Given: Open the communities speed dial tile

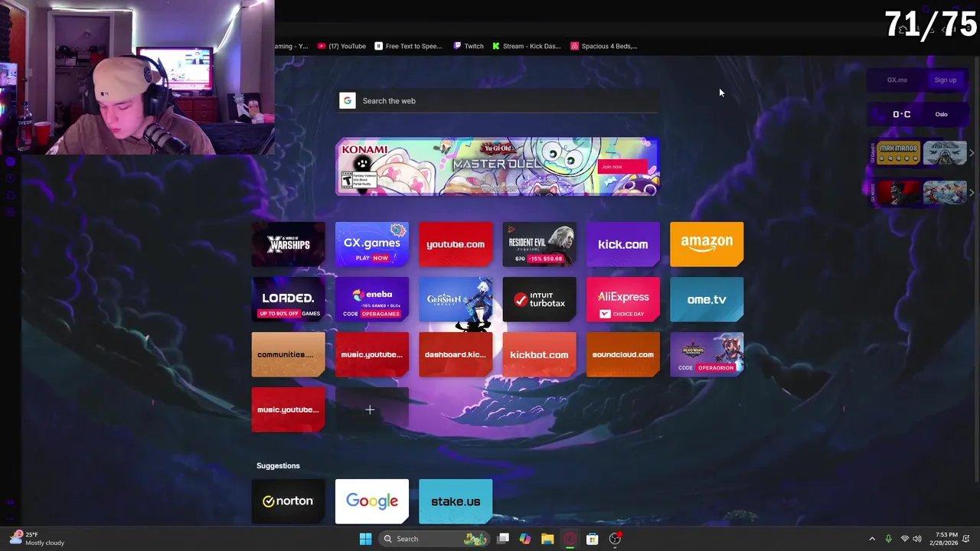Looking at the screenshot, I should 288,354.
